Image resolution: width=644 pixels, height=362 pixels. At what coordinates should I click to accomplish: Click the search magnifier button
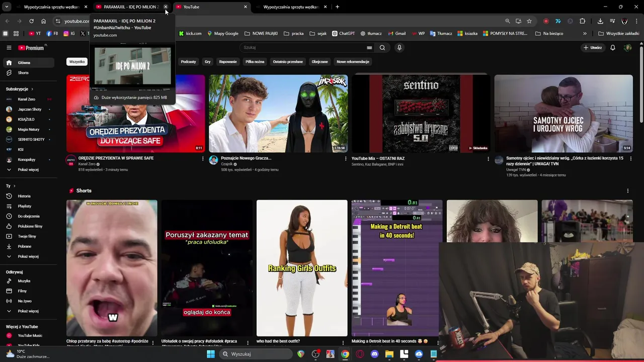(x=382, y=48)
